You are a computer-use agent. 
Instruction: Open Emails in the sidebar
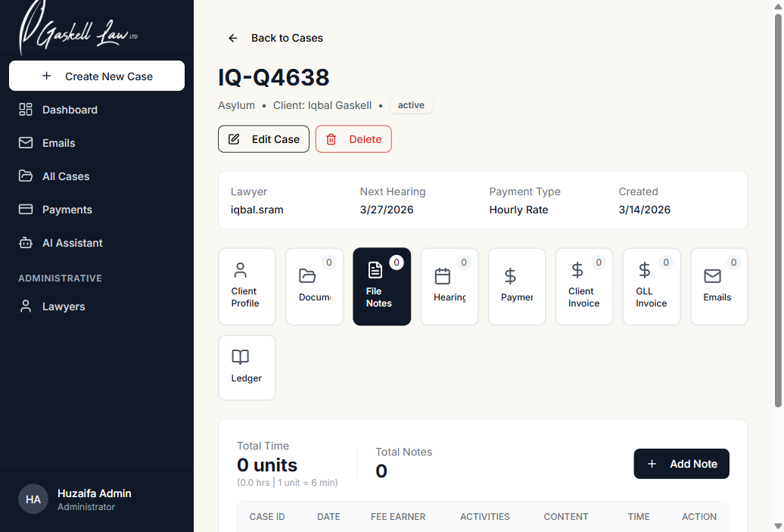pyautogui.click(x=58, y=143)
